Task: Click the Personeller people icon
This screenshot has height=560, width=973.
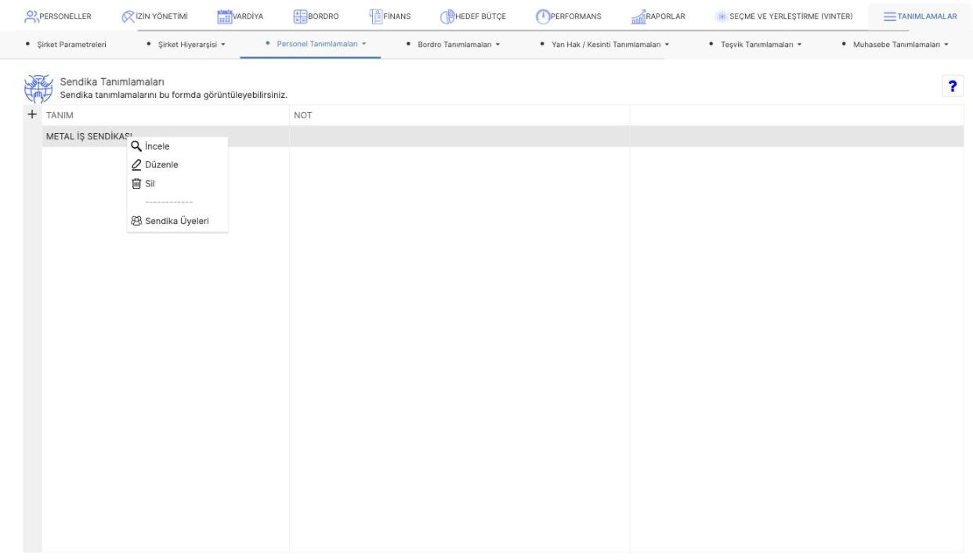Action: (x=32, y=16)
